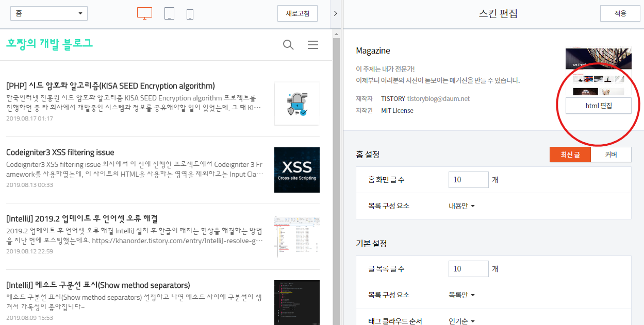Click the 글 목록 글 수 input field
The width and height of the screenshot is (644, 325).
(x=469, y=269)
